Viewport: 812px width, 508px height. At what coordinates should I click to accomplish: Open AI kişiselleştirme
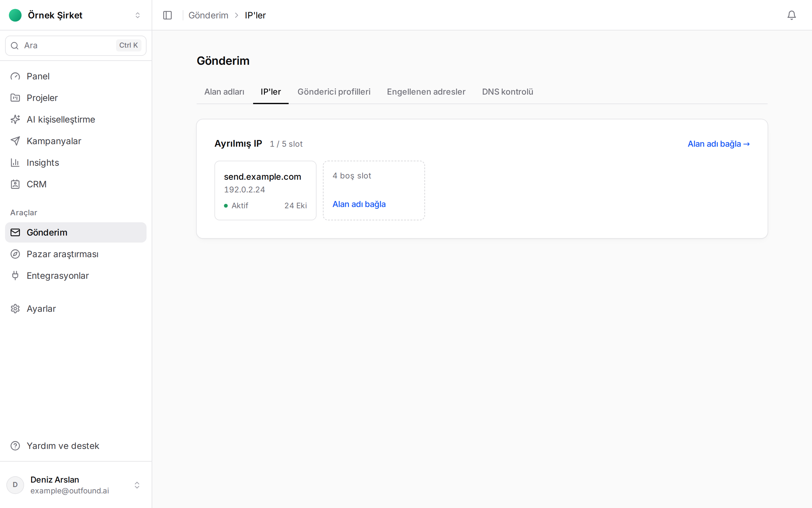coord(76,119)
